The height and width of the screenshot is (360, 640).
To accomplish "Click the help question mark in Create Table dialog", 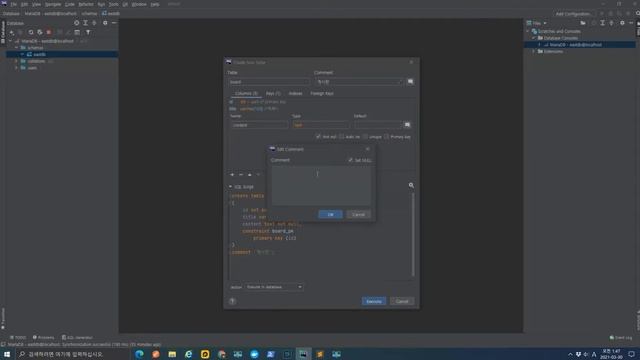I will [x=232, y=301].
